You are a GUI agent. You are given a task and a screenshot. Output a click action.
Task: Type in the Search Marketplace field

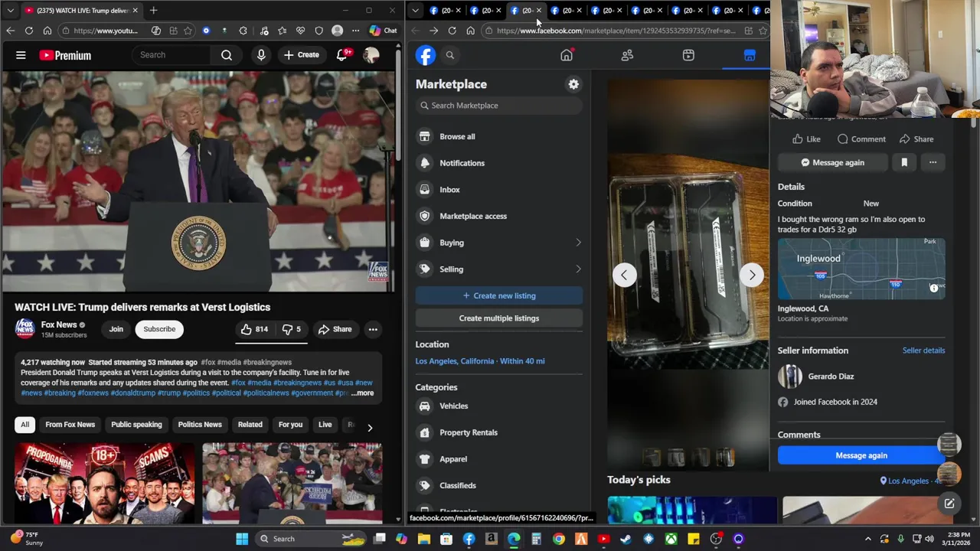[499, 106]
